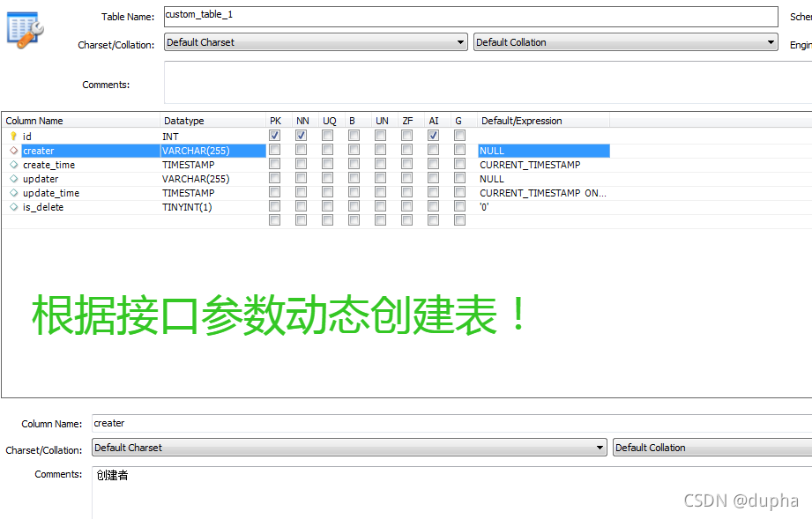The image size is (812, 519).
Task: Open table Default Collation dropdown
Action: pyautogui.click(x=626, y=42)
